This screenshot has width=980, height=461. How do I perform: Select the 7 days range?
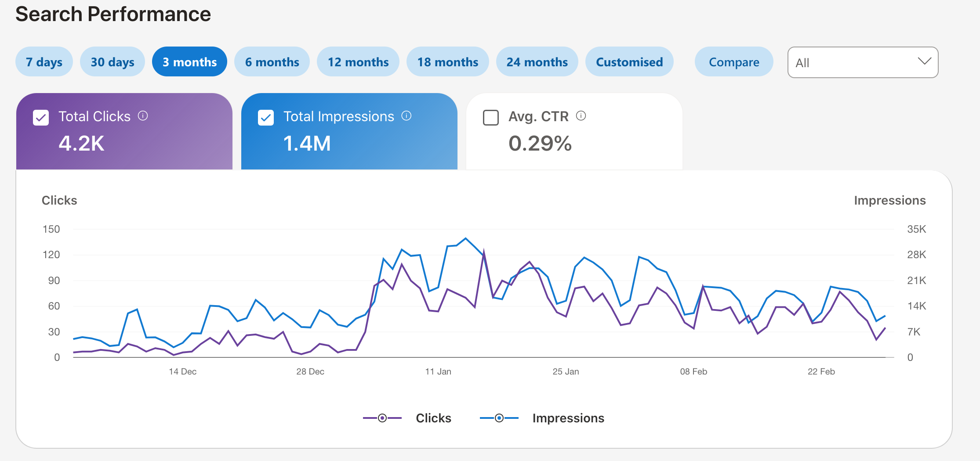pos(44,62)
